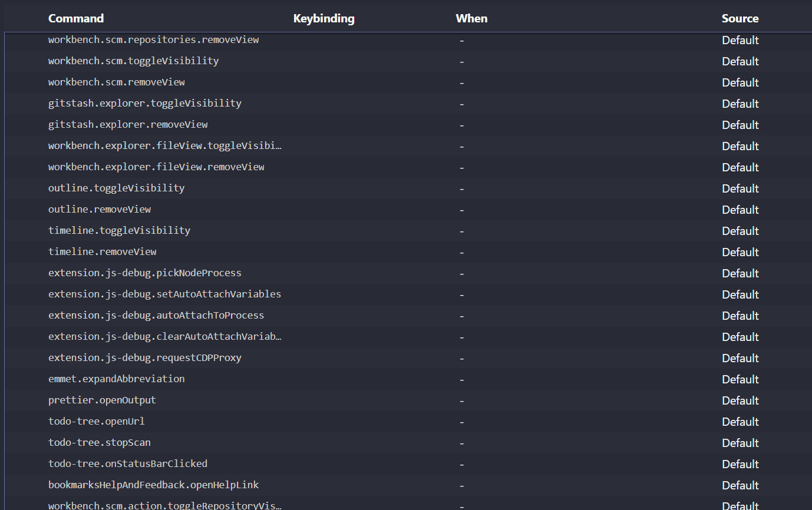The image size is (812, 510).
Task: Click the Source column header
Action: point(740,18)
